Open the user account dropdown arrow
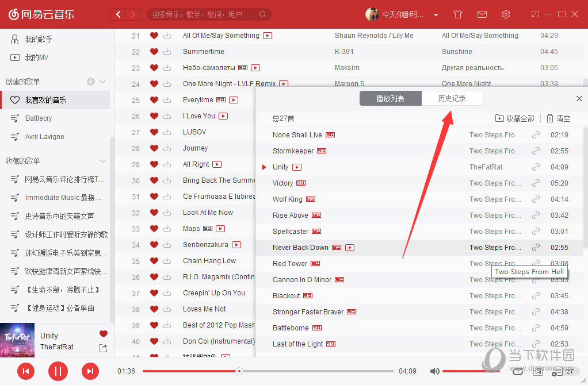The width and height of the screenshot is (588, 385). click(436, 14)
